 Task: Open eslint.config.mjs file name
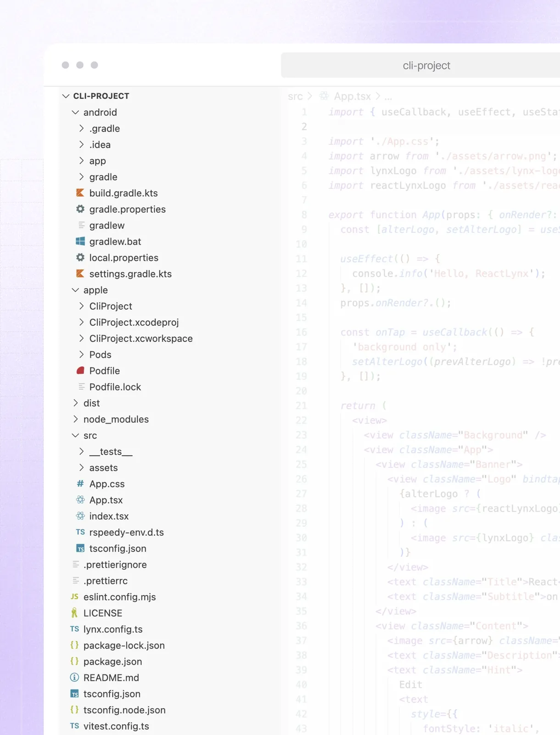point(119,597)
